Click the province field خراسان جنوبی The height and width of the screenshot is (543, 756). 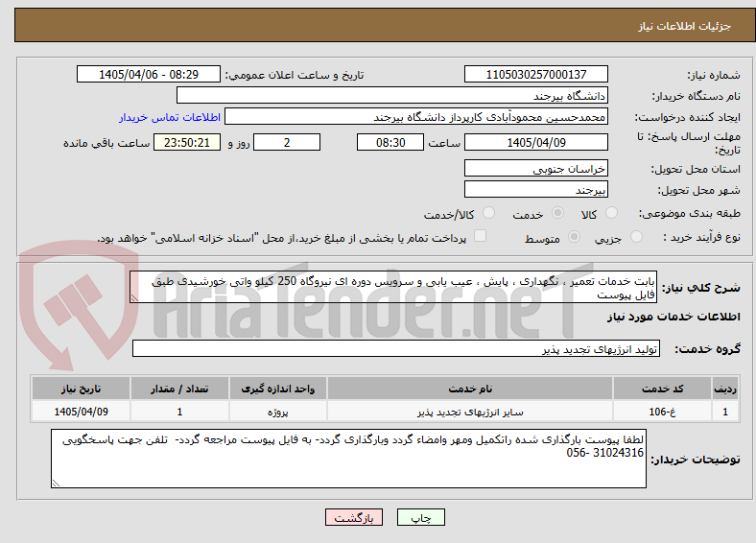(x=535, y=168)
